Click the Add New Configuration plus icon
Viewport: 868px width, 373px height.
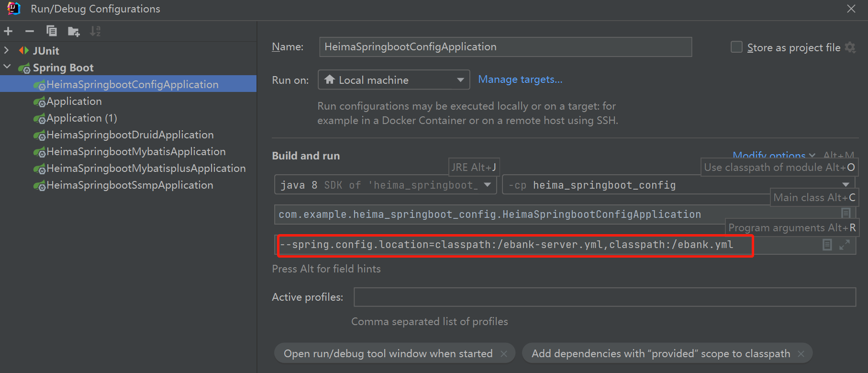8,32
